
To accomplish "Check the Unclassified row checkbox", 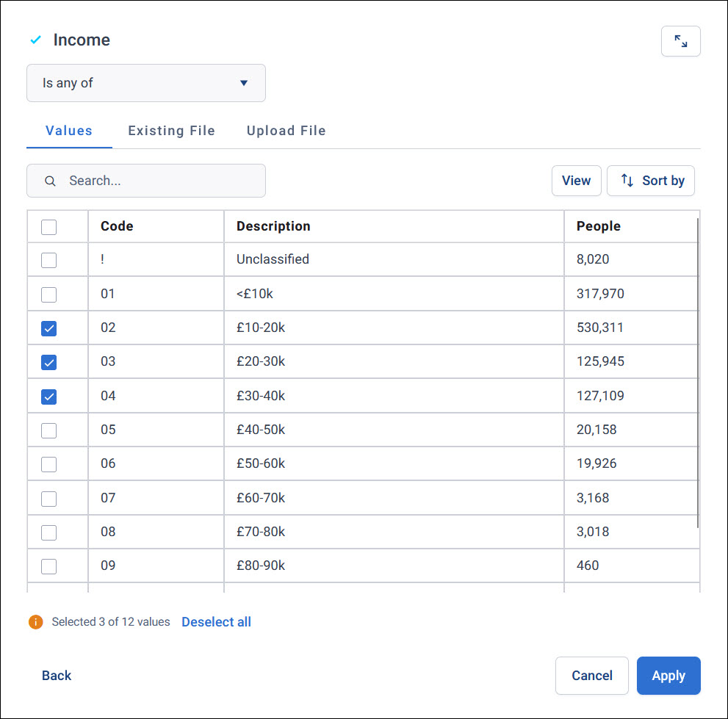I will tap(48, 260).
